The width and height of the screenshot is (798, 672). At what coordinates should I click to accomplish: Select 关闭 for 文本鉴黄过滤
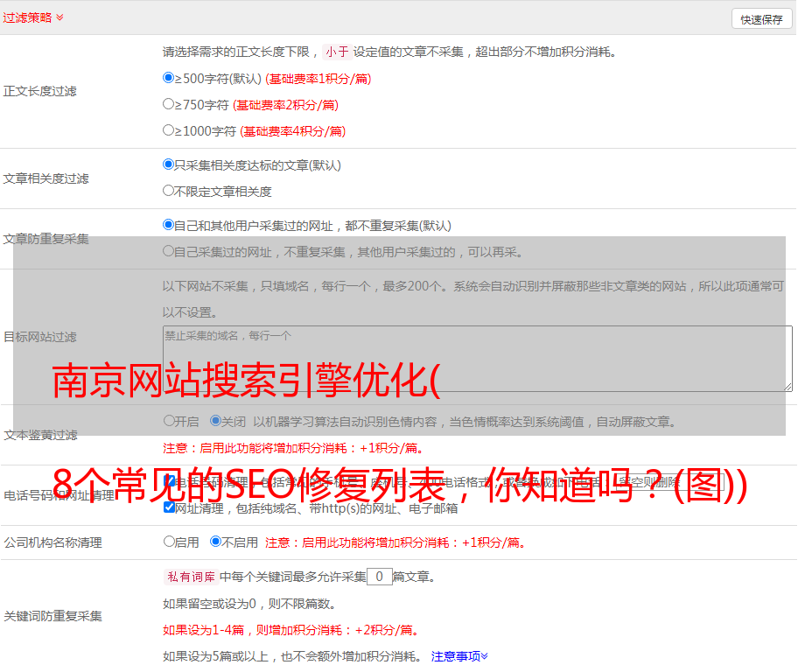pyautogui.click(x=215, y=421)
